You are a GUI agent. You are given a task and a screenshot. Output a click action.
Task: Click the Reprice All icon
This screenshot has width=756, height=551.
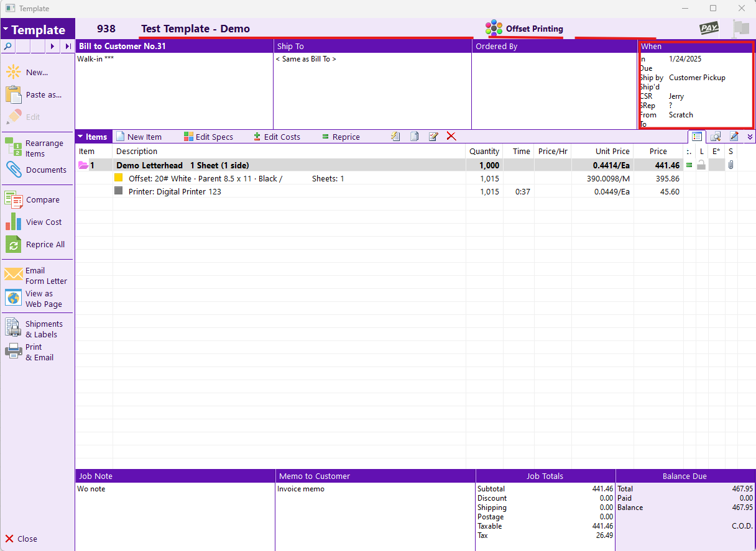coord(14,244)
